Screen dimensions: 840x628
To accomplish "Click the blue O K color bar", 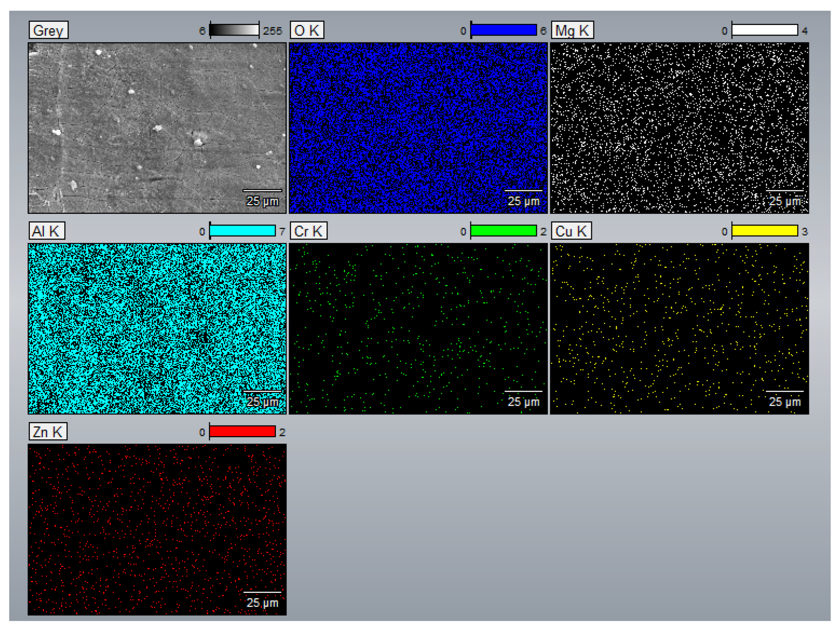I will coord(504,30).
